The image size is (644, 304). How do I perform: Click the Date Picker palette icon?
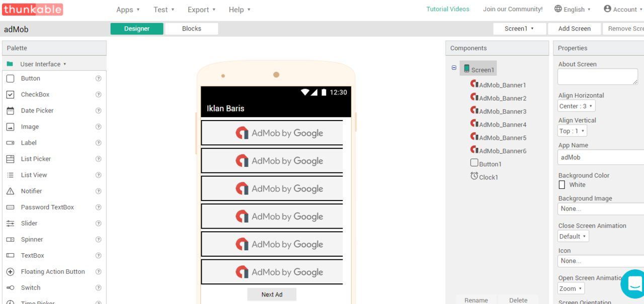pos(10,111)
